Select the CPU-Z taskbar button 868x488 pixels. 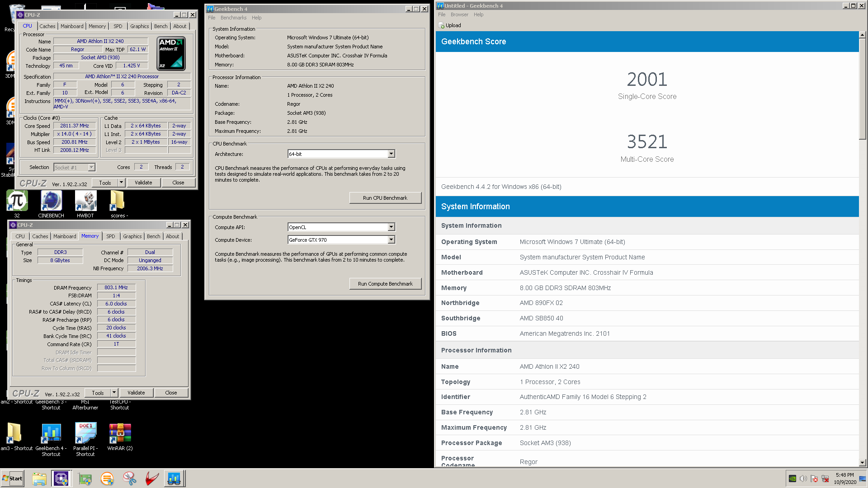(61, 479)
